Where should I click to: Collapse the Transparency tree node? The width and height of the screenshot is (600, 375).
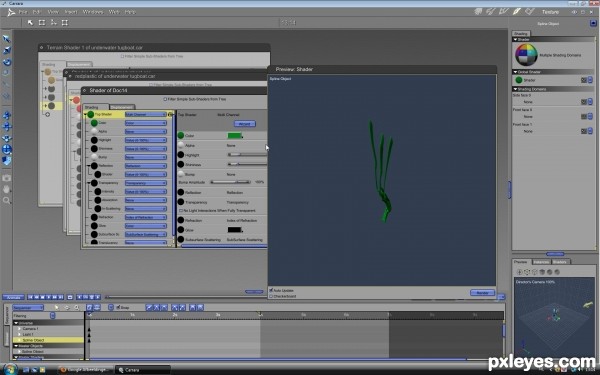pos(88,183)
